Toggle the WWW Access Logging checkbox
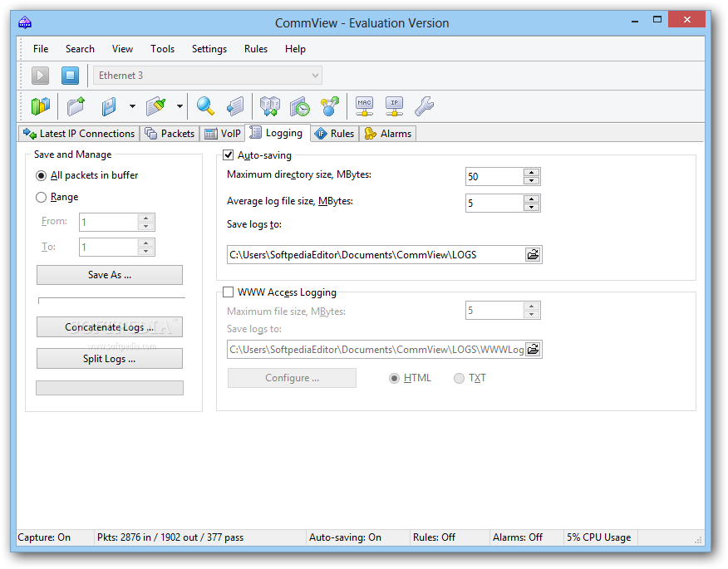The height and width of the screenshot is (569, 728). 228,292
